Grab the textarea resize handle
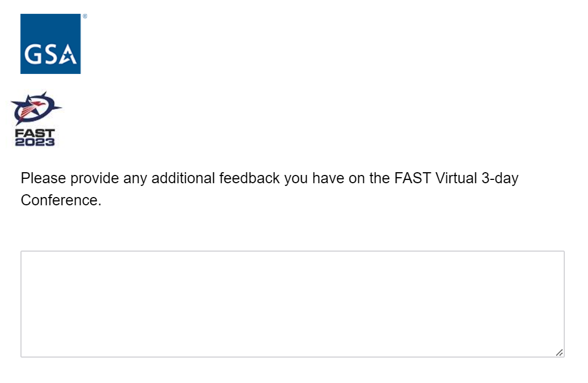This screenshot has width=588, height=383. coord(559,352)
